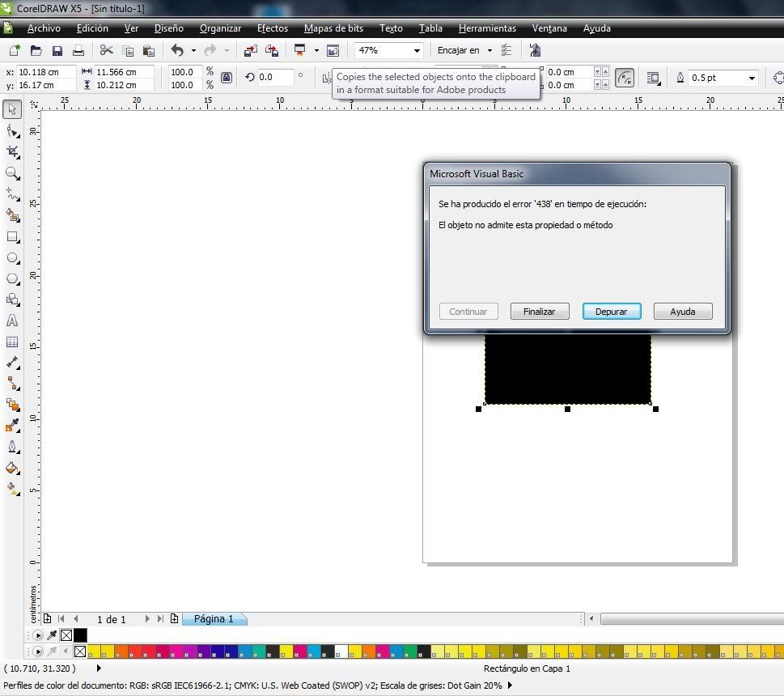Viewport: 784px width, 696px height.
Task: Pick the white swatch in color palette
Action: [341, 651]
